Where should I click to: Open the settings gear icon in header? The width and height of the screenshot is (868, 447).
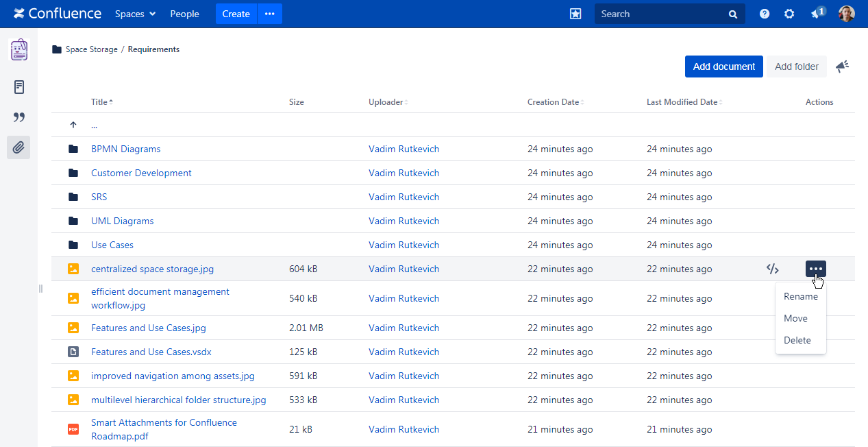[789, 14]
